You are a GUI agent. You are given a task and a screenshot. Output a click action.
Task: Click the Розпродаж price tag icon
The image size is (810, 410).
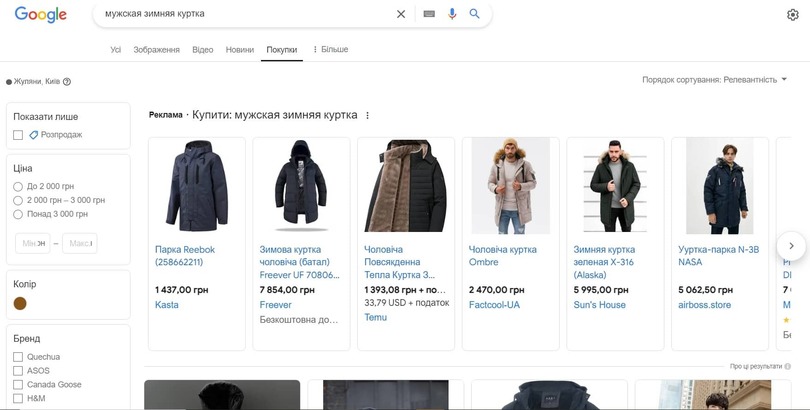[x=34, y=135]
